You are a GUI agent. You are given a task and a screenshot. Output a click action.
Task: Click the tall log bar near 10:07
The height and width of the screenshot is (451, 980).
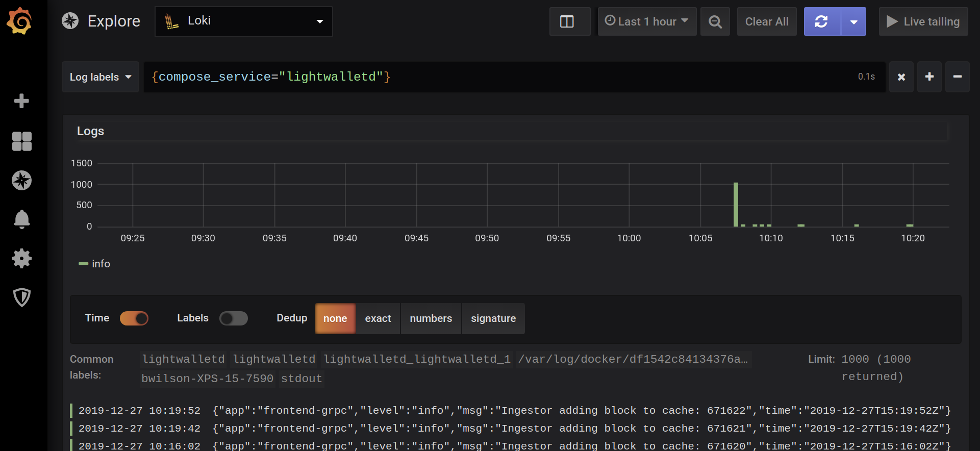(x=736, y=204)
